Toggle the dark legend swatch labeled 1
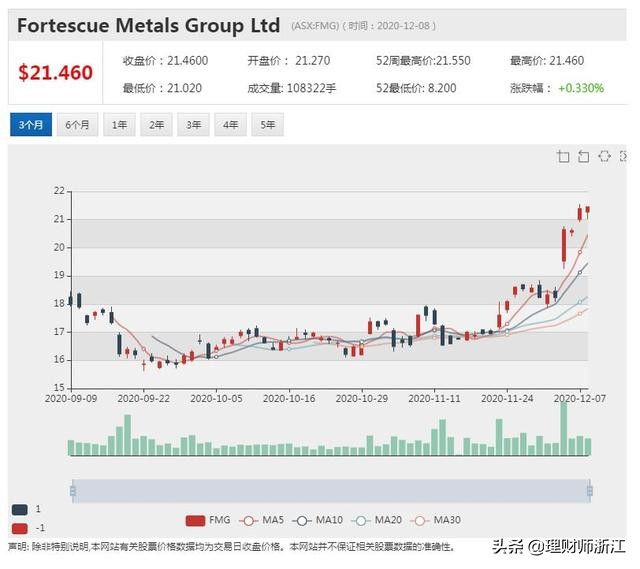 (20, 509)
